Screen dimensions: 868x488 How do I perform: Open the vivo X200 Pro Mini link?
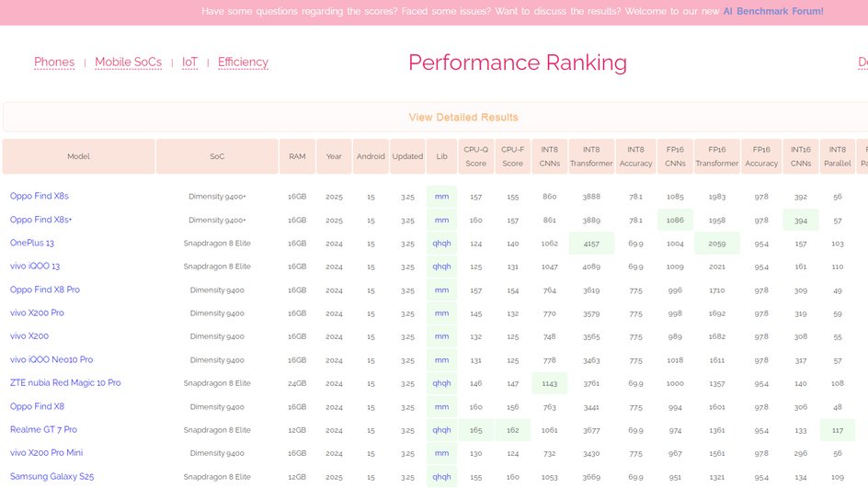(47, 452)
